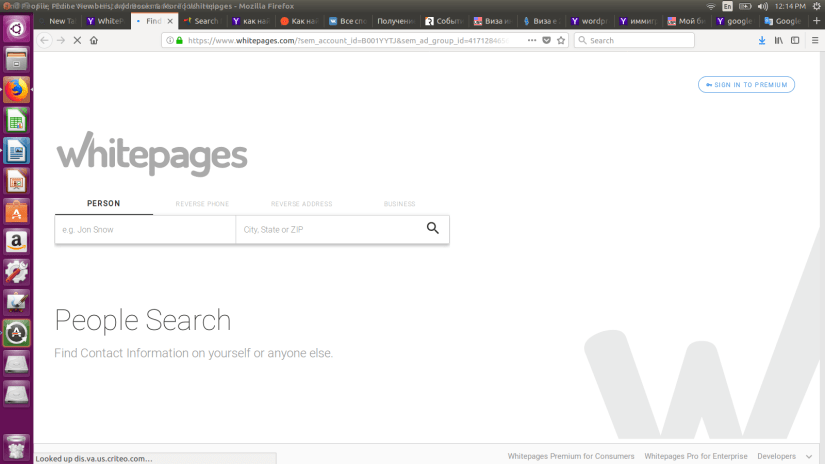
Task: Switch to иммигр Yahoo browser tab
Action: [638, 21]
